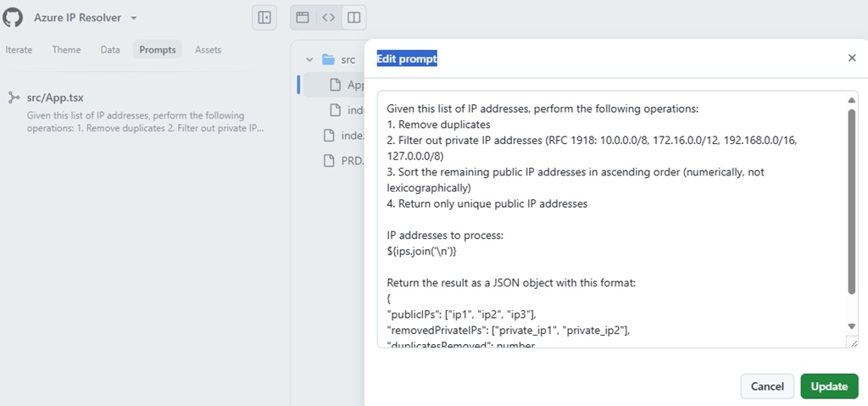
Task: Open the Iterate tab
Action: (19, 50)
